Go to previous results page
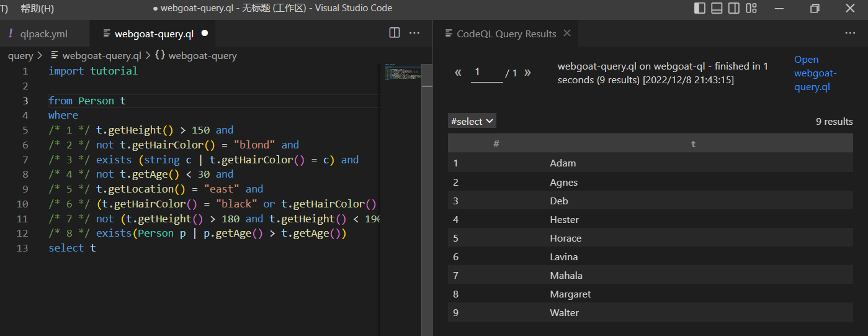This screenshot has width=868, height=336. [x=458, y=73]
